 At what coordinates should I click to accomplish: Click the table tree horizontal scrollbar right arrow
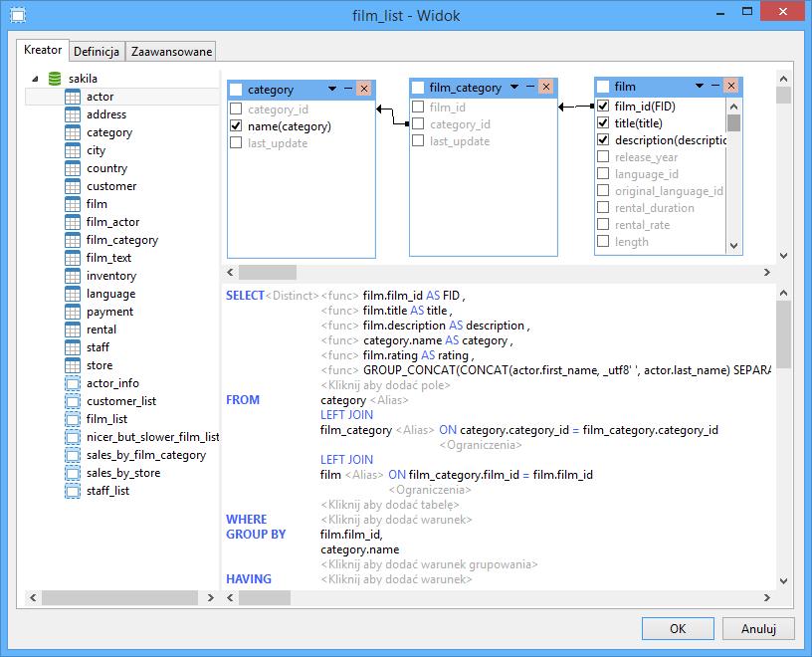(211, 597)
